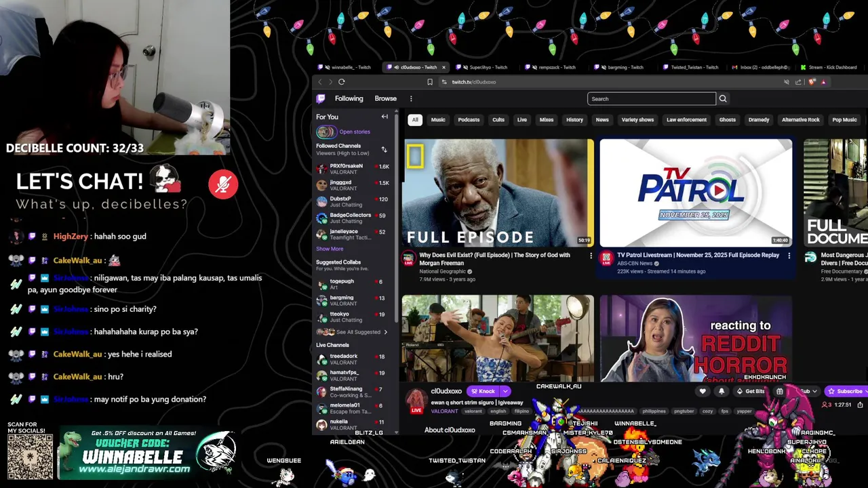Open Reddit Horror reaction thumbnail

coord(696,338)
